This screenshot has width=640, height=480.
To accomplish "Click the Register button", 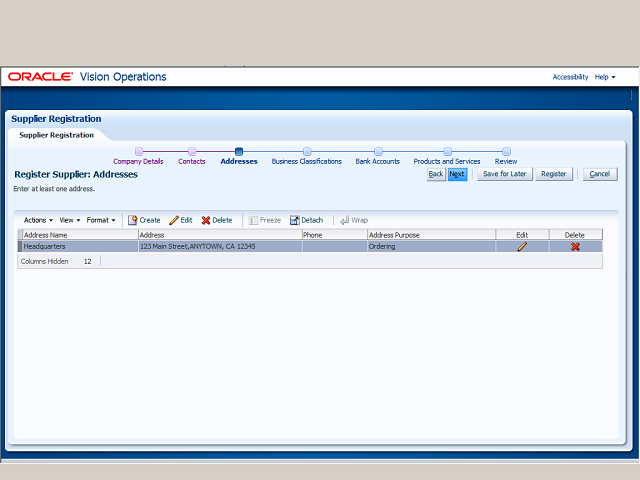I will coord(554,174).
